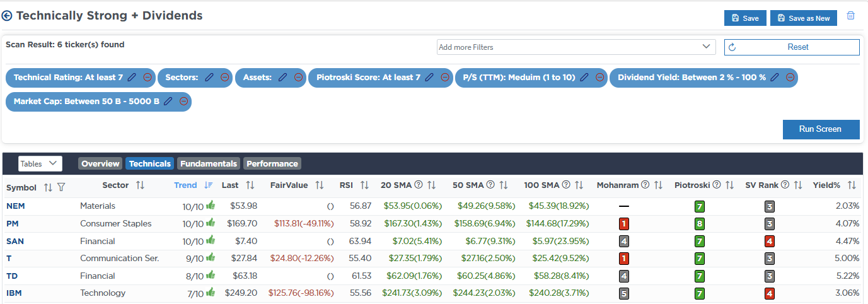Sort by Piotroski column arrows
868x304 pixels.
coord(729,185)
